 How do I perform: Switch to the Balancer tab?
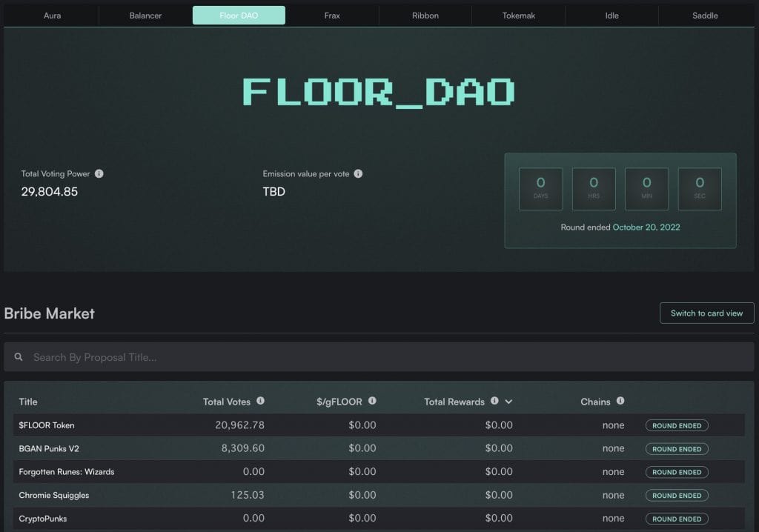(145, 16)
